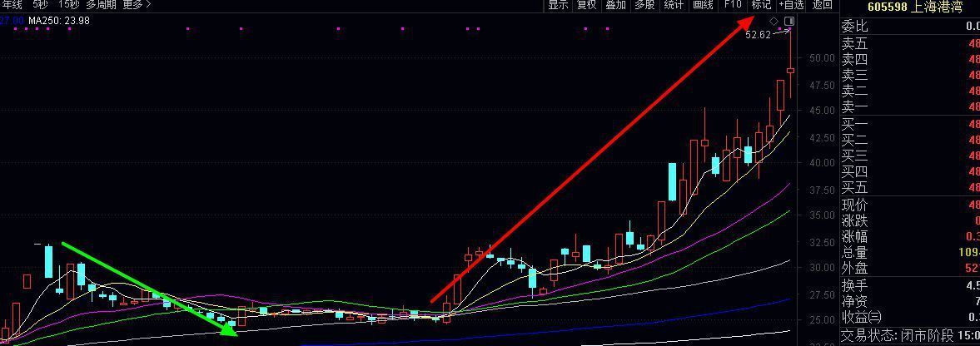Add stock to watchlist with +自选
980x346 pixels.
791,5
